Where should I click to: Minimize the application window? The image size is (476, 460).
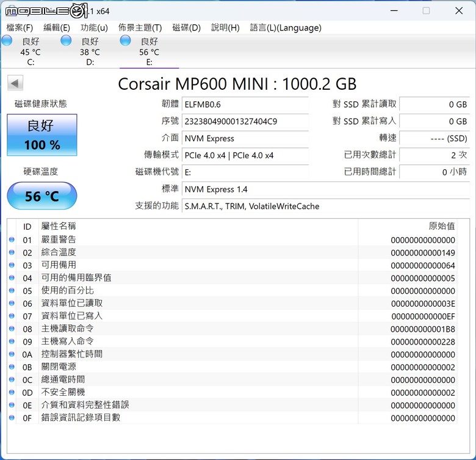click(x=394, y=11)
